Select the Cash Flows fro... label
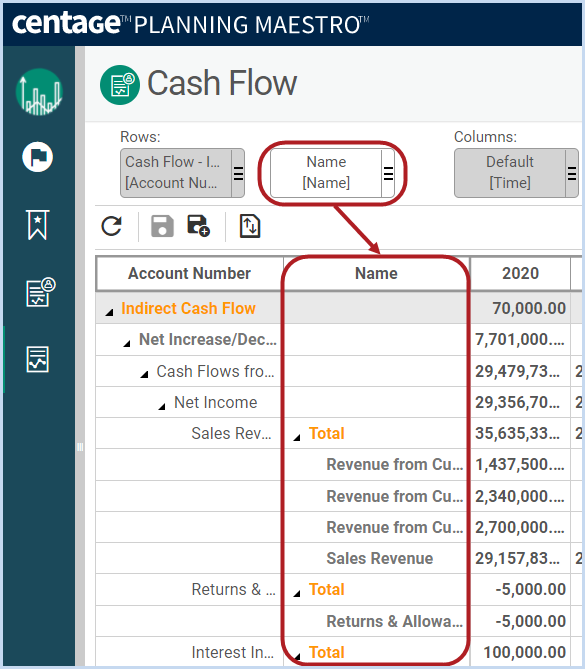The height and width of the screenshot is (669, 585). (215, 371)
